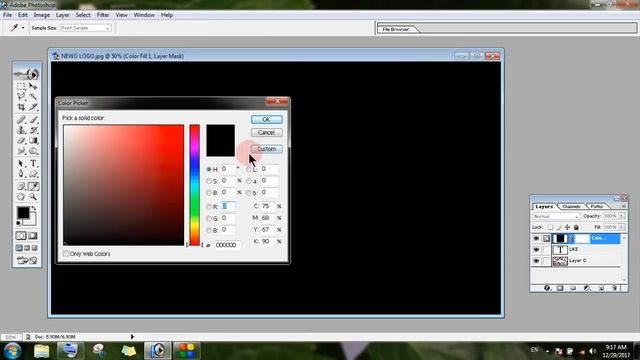
Task: Click the Lock all padlock icon
Action: coord(576,227)
